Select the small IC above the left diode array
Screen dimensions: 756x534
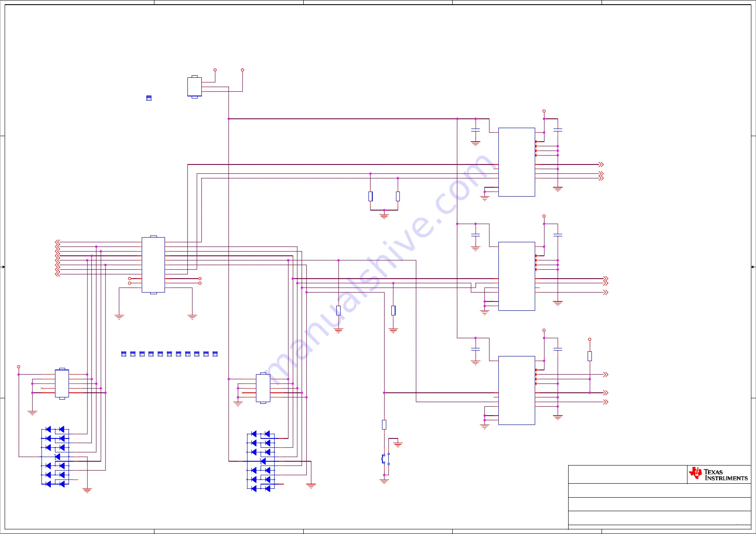[62, 383]
